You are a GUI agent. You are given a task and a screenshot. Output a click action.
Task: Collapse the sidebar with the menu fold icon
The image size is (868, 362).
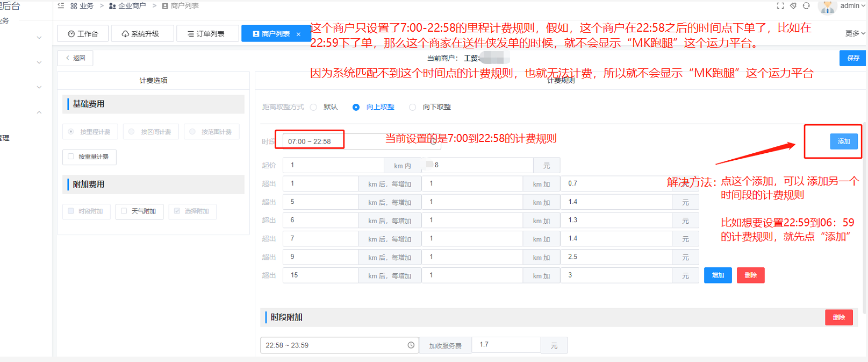(61, 5)
